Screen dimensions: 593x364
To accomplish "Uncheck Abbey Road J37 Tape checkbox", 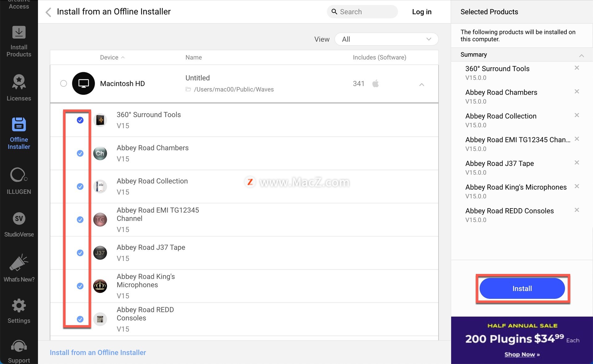I will coord(80,253).
